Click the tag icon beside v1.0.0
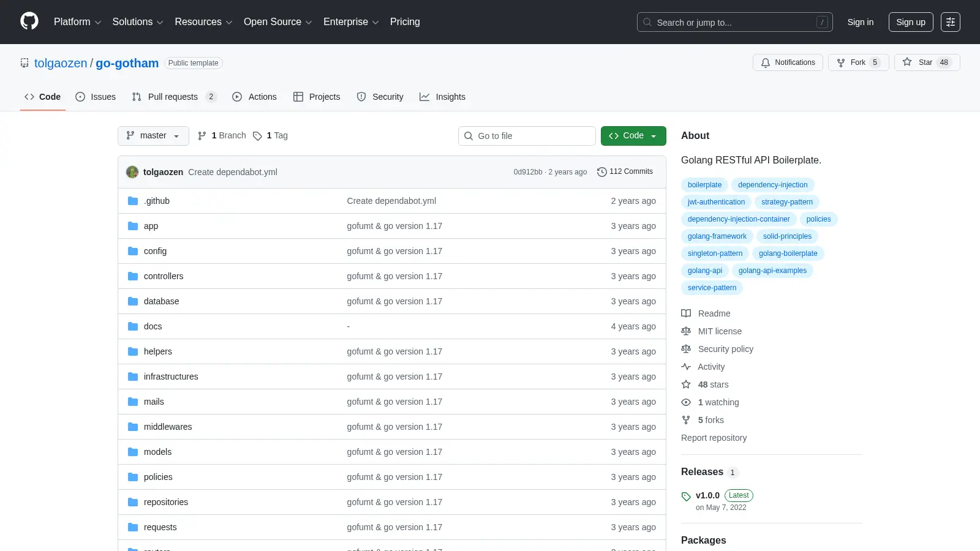 (686, 497)
